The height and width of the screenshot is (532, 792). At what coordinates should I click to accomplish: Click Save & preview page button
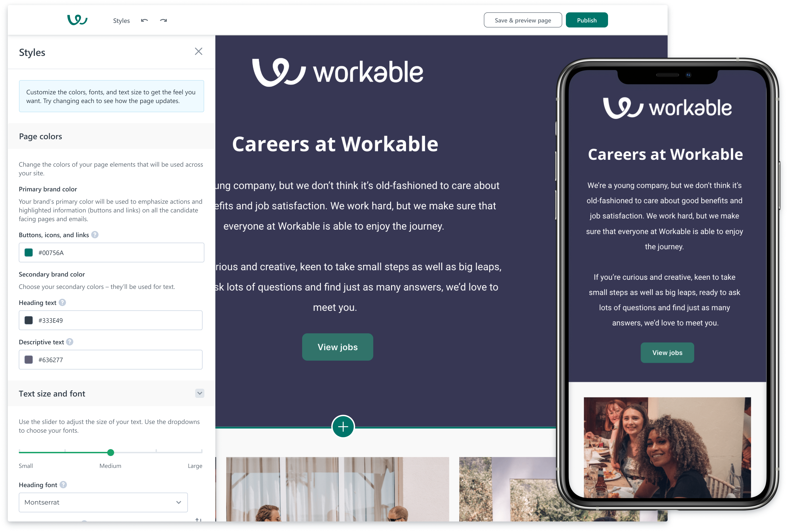[523, 20]
